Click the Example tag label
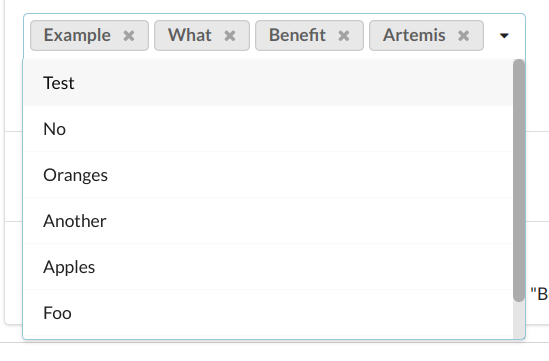Screen dimensions: 549x361 [77, 35]
